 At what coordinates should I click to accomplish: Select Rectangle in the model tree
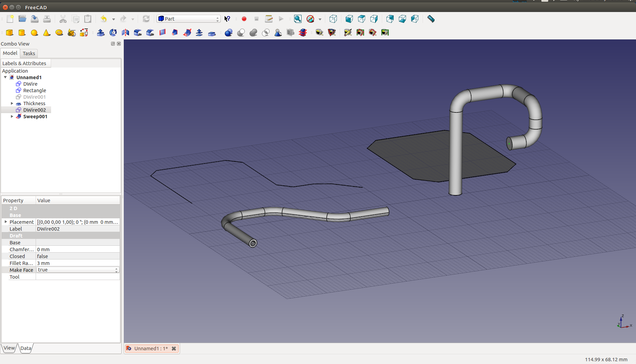(x=34, y=90)
